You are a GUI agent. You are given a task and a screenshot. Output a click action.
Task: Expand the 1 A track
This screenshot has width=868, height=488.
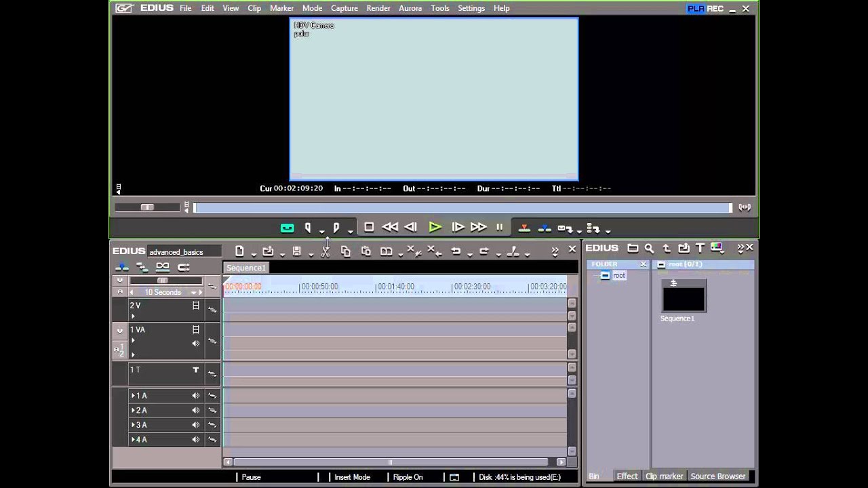[133, 396]
